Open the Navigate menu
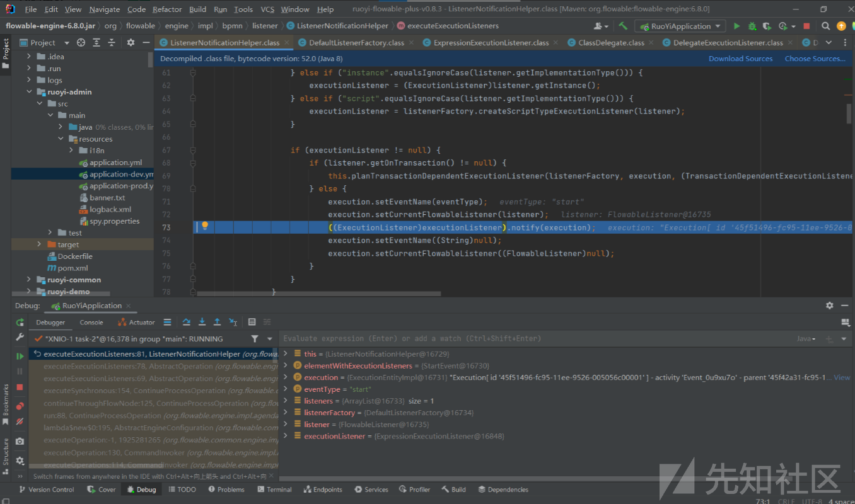855x504 pixels. (x=104, y=9)
